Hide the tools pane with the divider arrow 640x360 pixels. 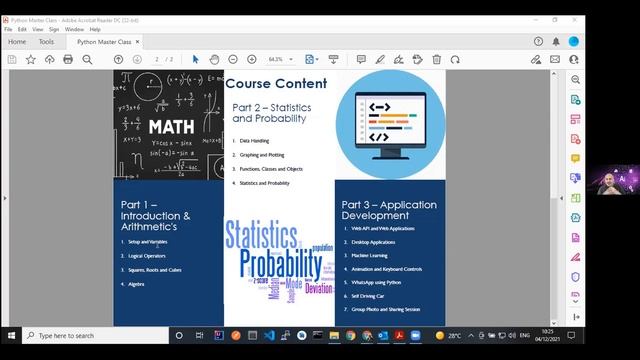(x=561, y=198)
